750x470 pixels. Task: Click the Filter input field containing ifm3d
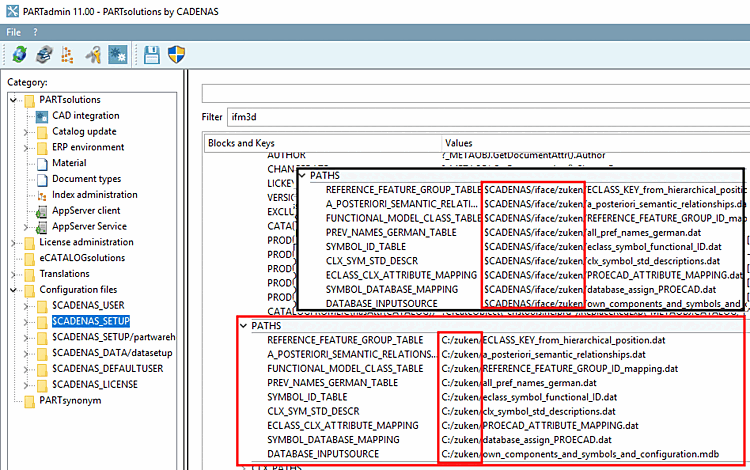point(480,117)
